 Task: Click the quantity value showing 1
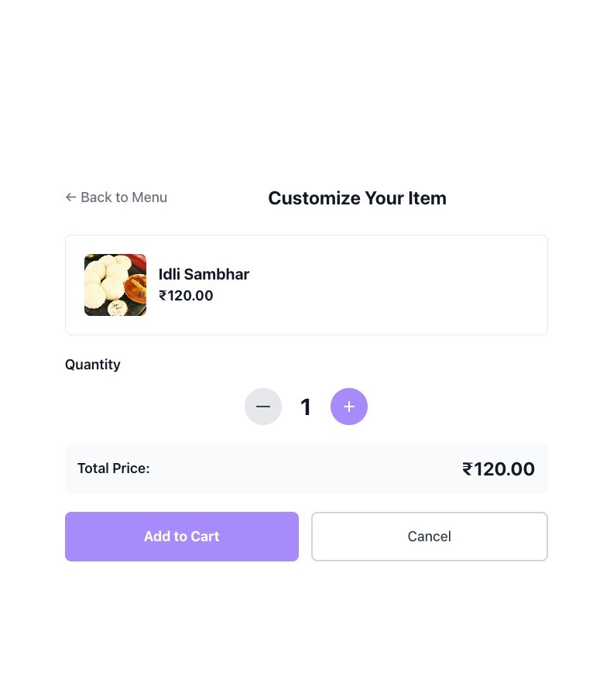coord(306,407)
